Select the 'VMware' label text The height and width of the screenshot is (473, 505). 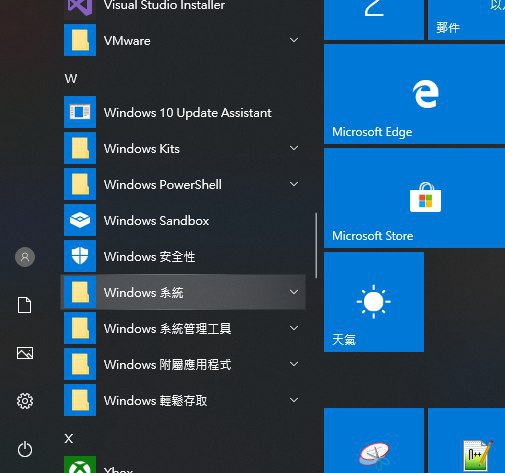tap(127, 41)
